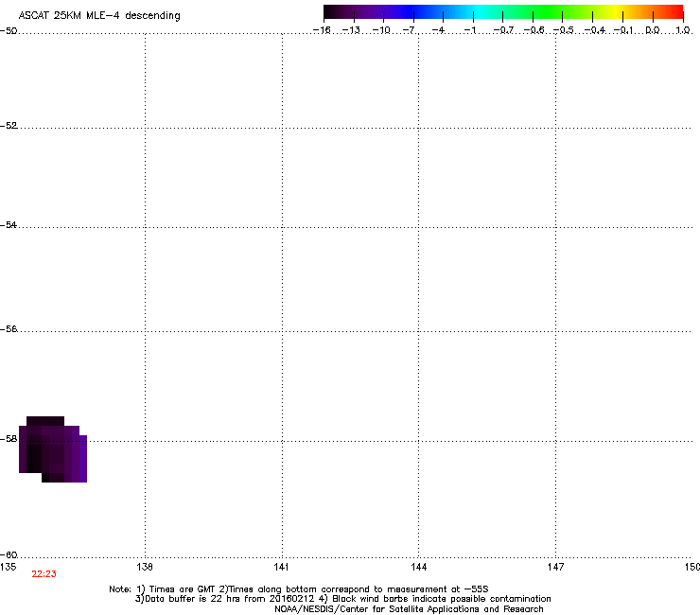Click the -4 color scale label

click(x=438, y=30)
